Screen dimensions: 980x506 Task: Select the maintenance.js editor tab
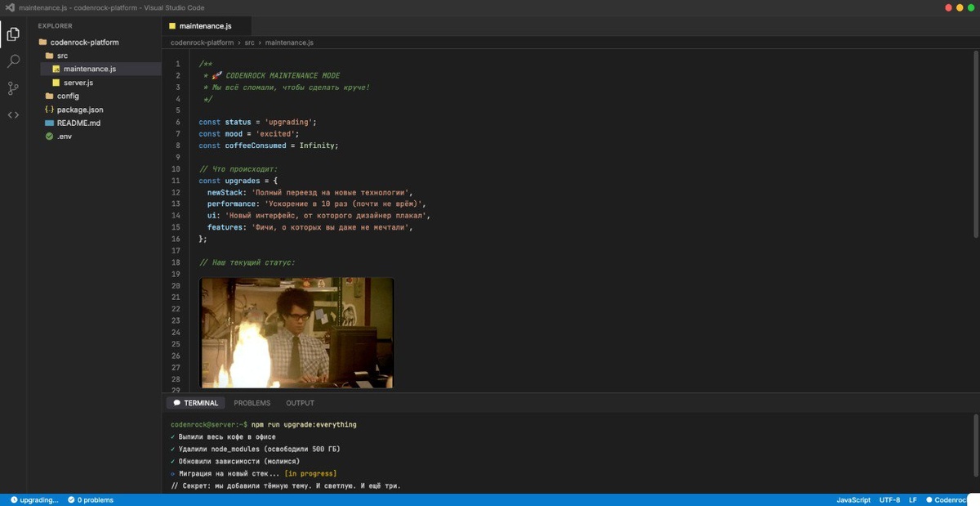(x=207, y=26)
